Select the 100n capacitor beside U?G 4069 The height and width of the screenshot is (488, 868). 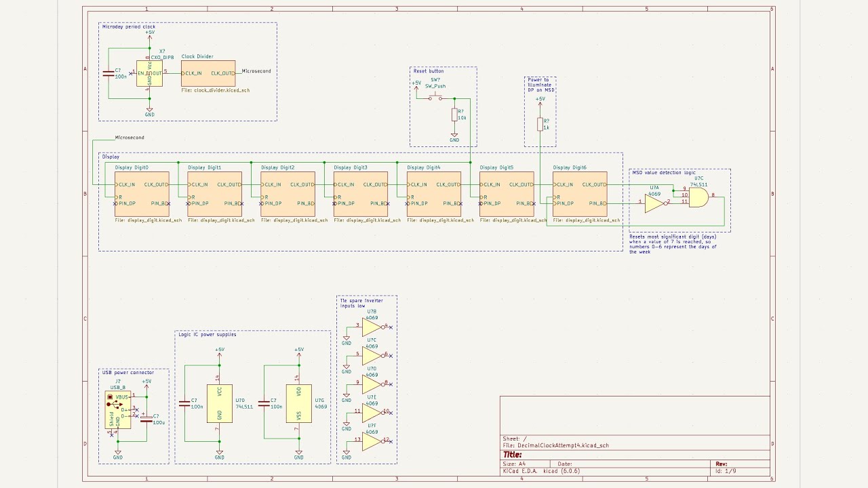tap(264, 403)
